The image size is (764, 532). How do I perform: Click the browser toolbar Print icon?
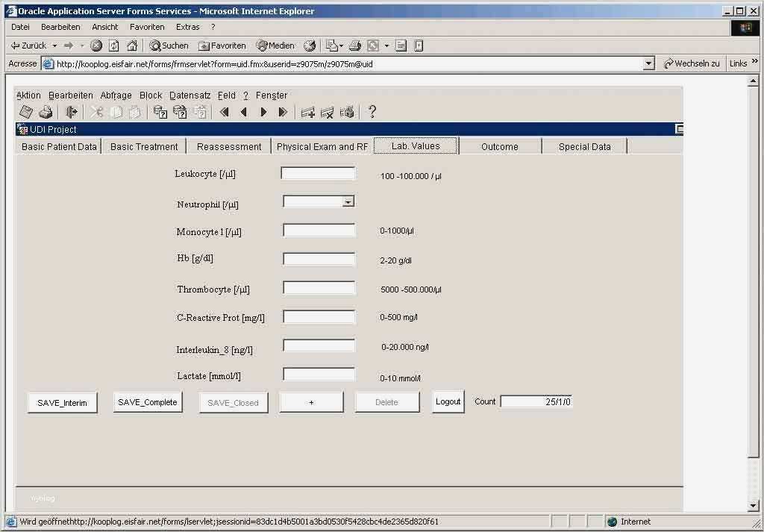(355, 46)
